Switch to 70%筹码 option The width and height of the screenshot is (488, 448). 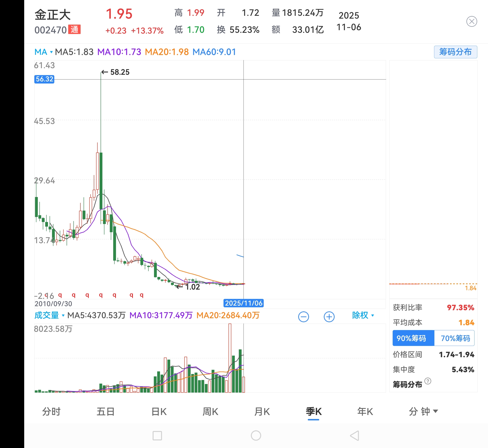[x=455, y=338]
